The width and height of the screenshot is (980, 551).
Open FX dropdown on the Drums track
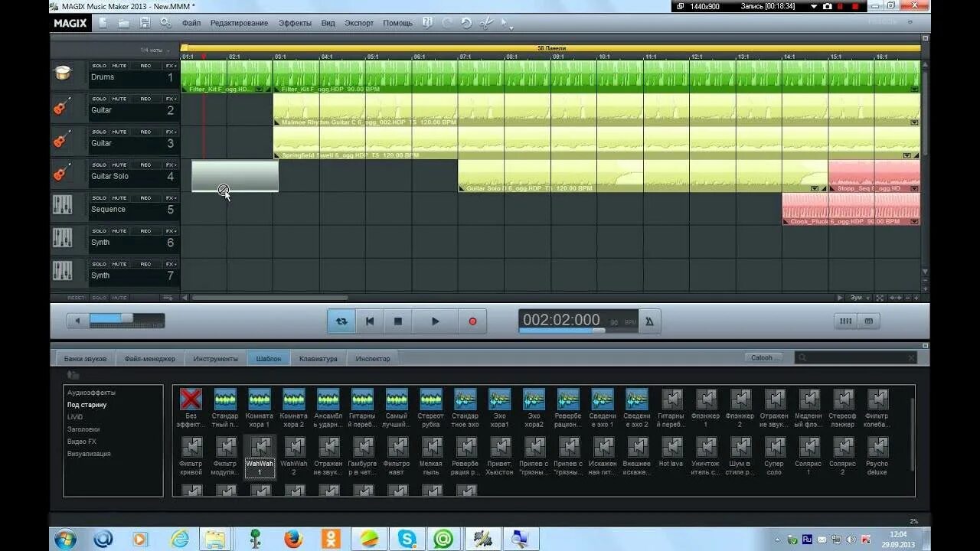171,66
